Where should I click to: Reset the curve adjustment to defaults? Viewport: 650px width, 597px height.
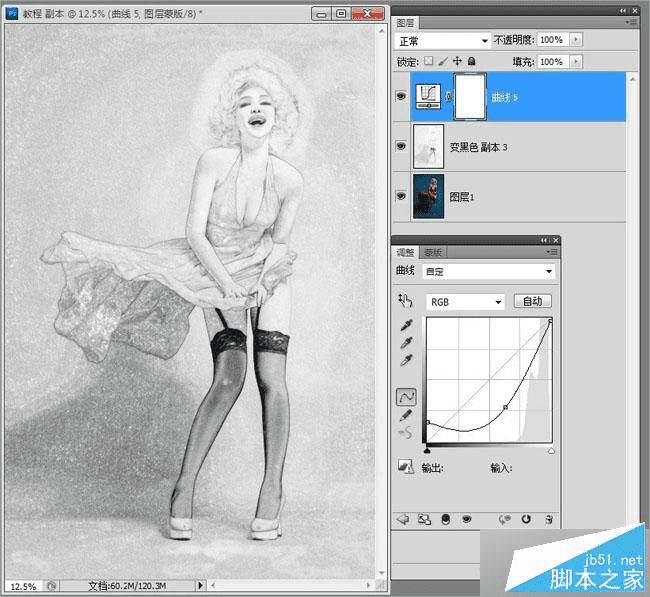526,519
